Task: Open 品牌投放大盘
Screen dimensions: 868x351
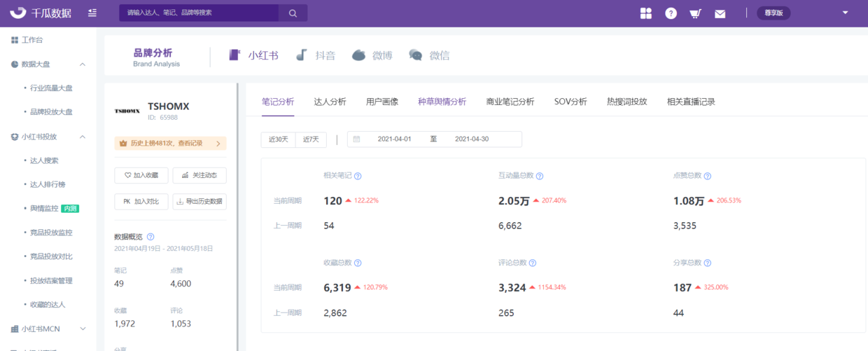Action: (x=51, y=112)
